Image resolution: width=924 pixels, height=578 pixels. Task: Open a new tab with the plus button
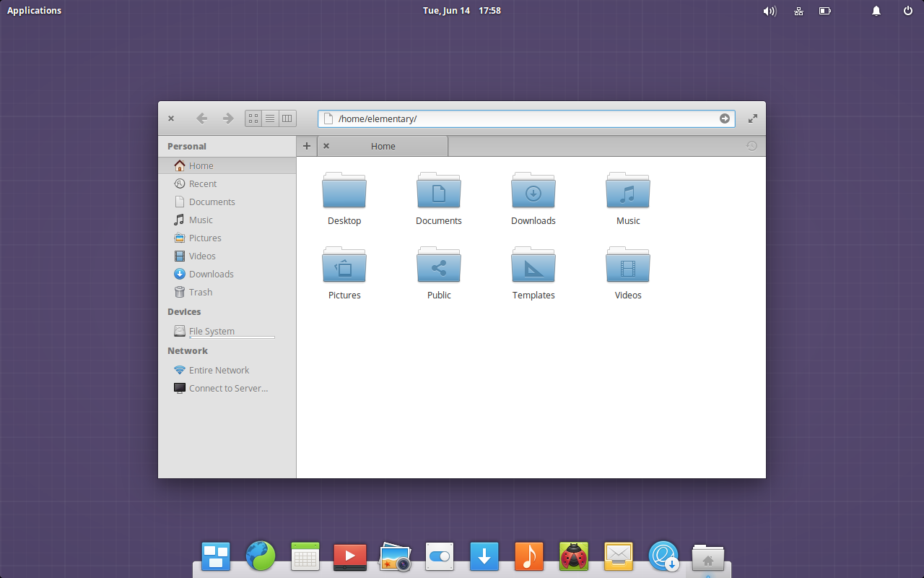[x=306, y=145]
